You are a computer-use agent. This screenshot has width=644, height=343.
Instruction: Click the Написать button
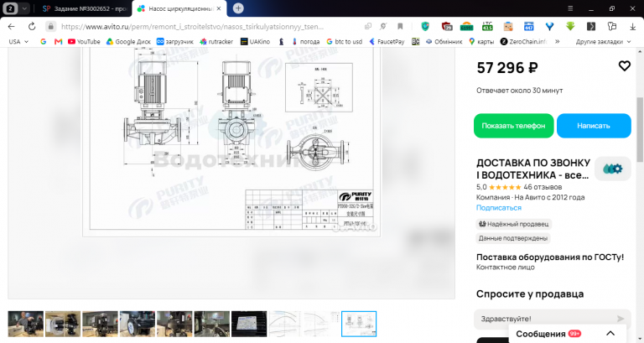pos(594,126)
